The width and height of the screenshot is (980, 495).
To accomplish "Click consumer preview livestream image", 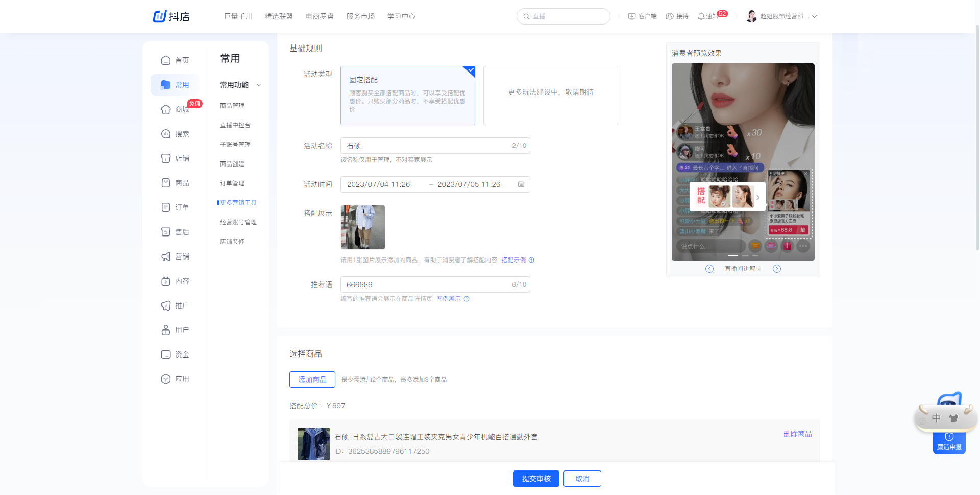I will 743,162.
